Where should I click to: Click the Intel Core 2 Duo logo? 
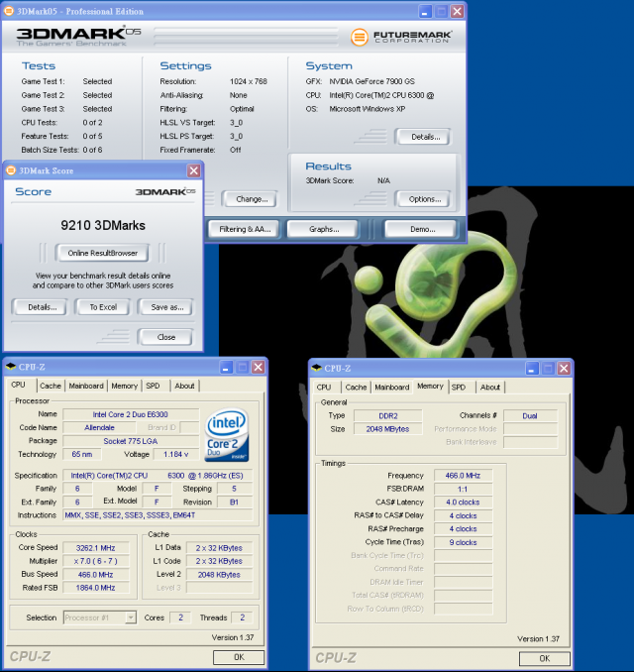point(227,434)
